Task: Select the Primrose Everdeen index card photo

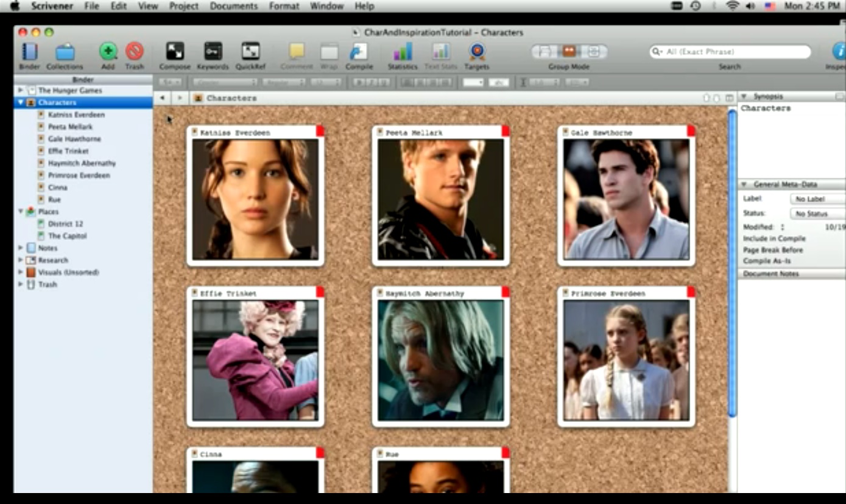Action: click(x=626, y=360)
